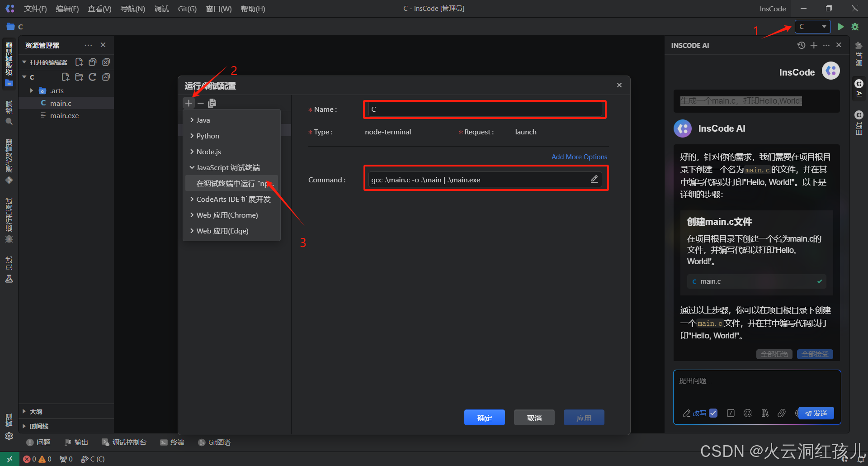868x466 pixels.
Task: Open the 查看(V) menu
Action: click(99, 9)
